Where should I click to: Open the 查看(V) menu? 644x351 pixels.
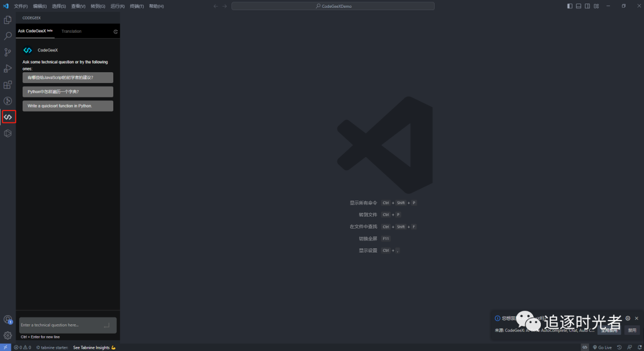78,6
